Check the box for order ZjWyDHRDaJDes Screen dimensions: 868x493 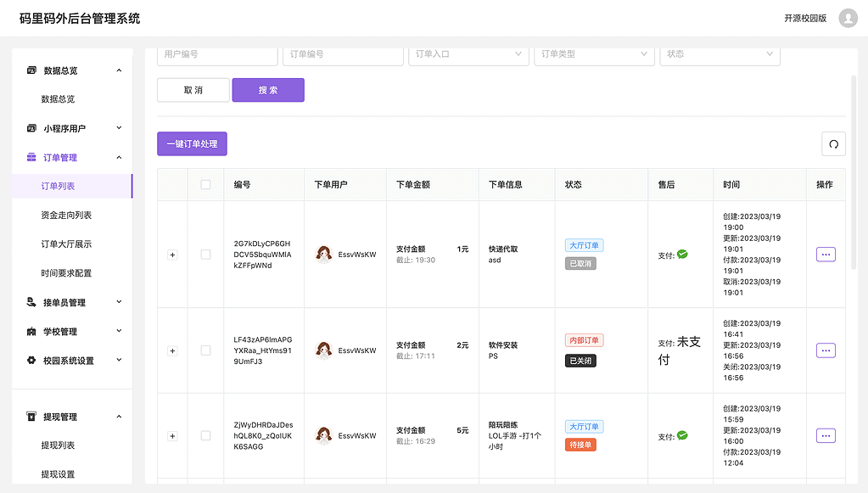pos(205,435)
